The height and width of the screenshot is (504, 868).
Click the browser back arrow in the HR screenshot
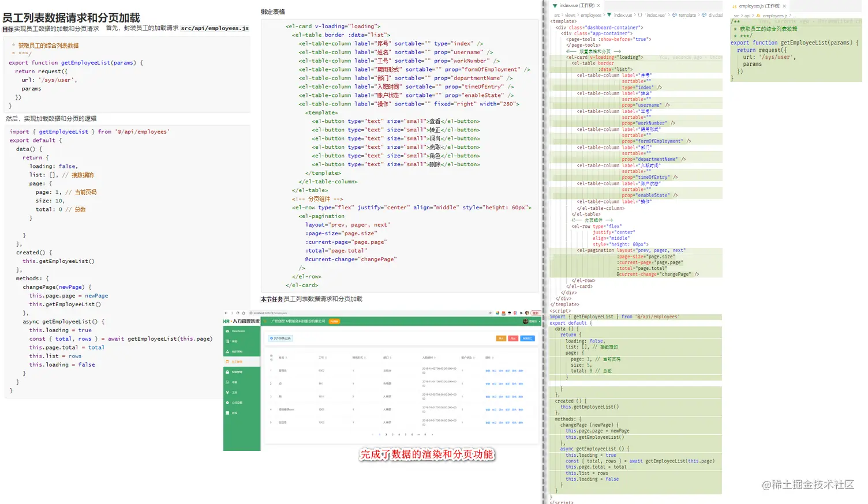227,313
